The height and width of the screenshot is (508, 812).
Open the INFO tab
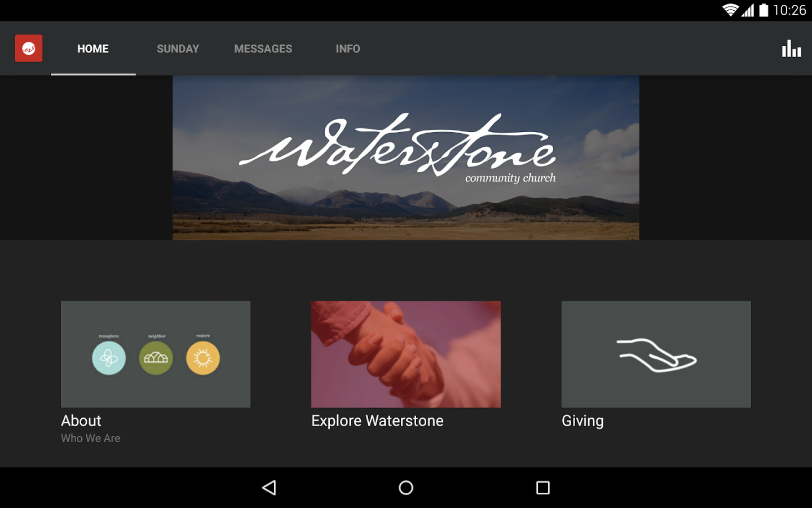point(348,49)
